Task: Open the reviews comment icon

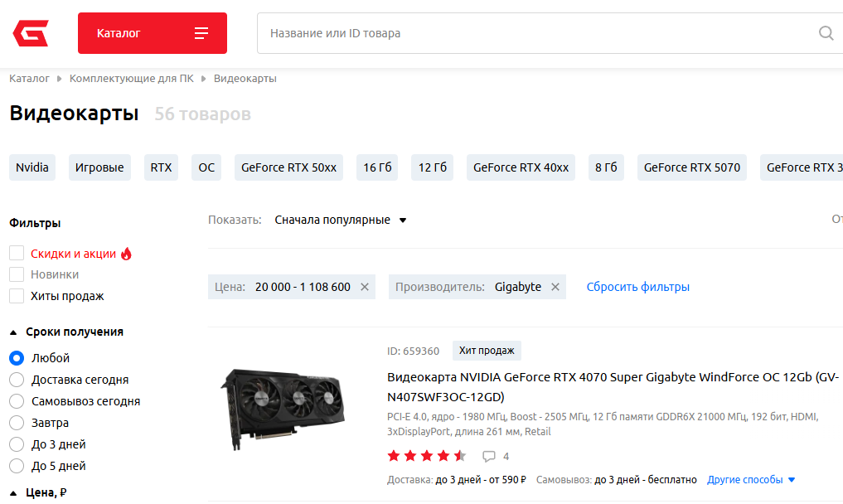Action: [x=489, y=457]
